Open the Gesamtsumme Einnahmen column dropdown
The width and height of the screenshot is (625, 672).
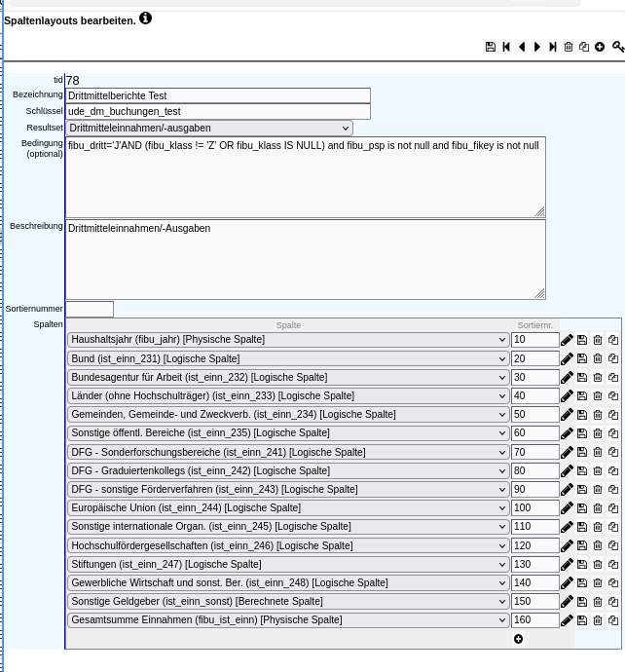point(288,620)
